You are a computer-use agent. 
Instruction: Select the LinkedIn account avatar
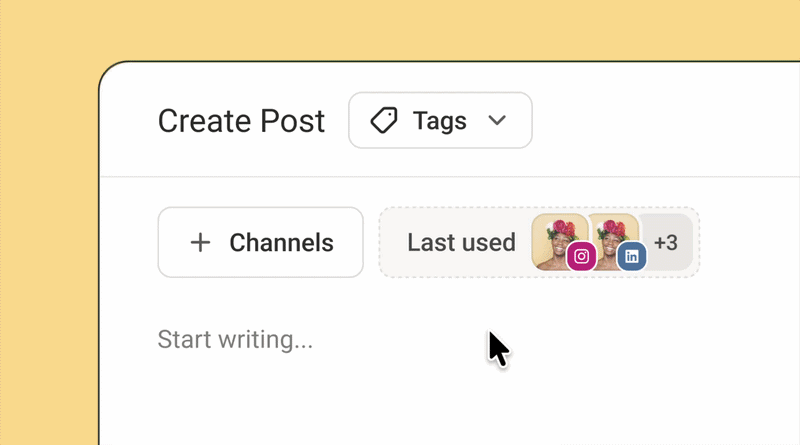point(614,241)
